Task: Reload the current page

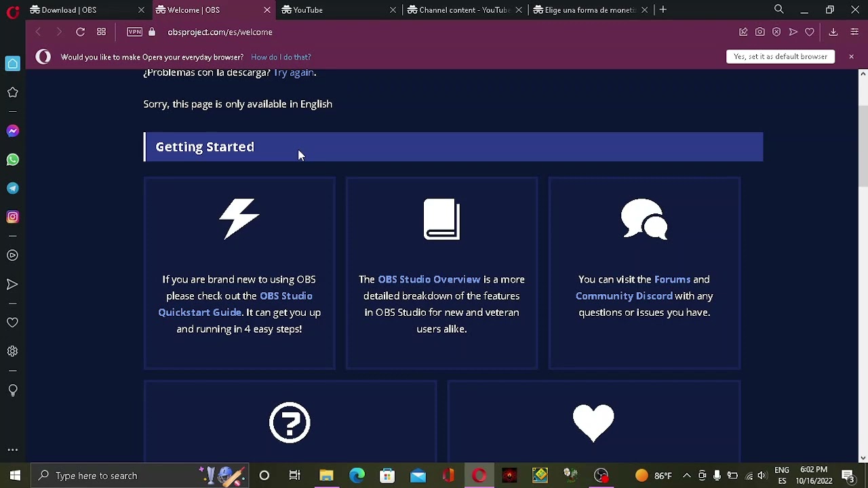Action: coord(80,32)
